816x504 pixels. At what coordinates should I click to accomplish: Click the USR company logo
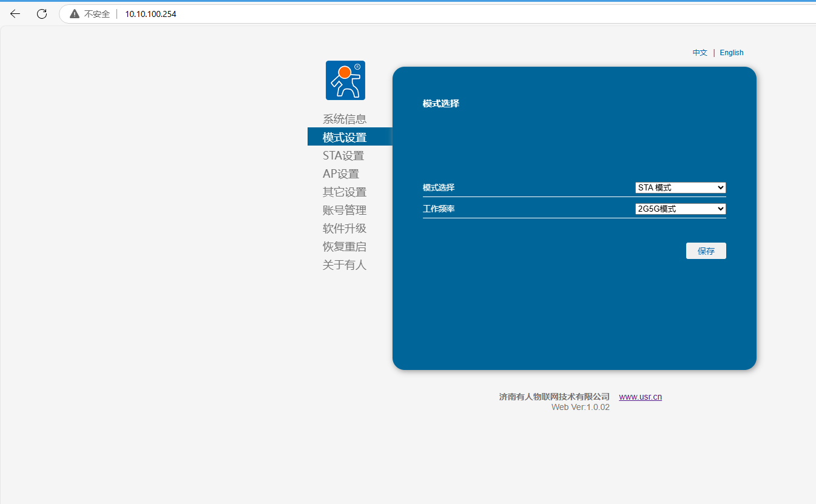(345, 80)
